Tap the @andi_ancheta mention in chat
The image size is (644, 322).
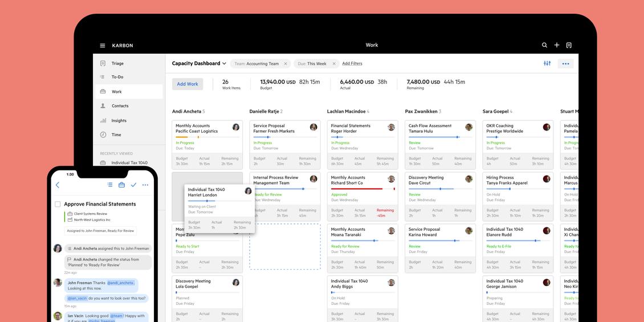[x=120, y=283]
